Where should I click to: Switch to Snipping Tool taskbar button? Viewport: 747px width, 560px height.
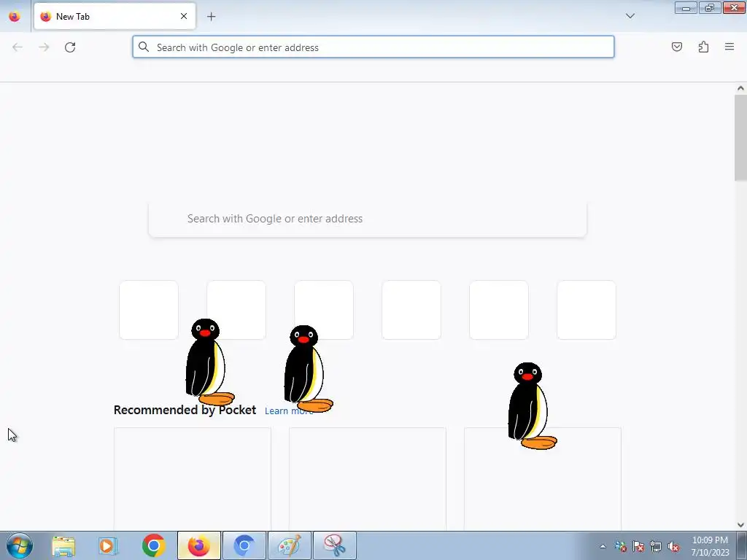point(335,545)
